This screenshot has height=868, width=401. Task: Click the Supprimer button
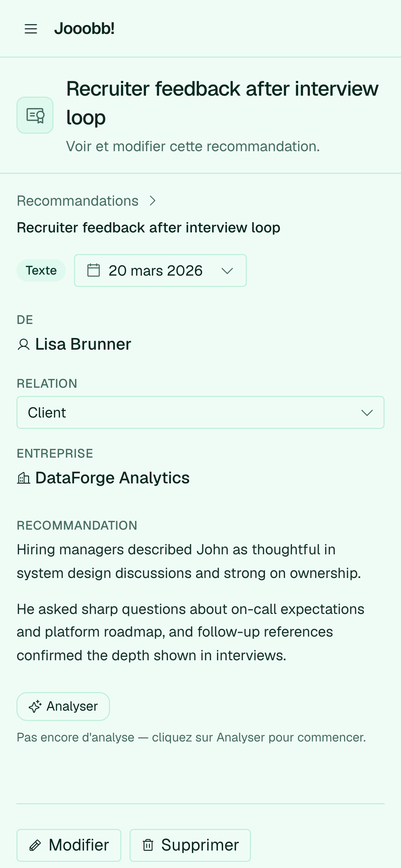click(x=190, y=845)
